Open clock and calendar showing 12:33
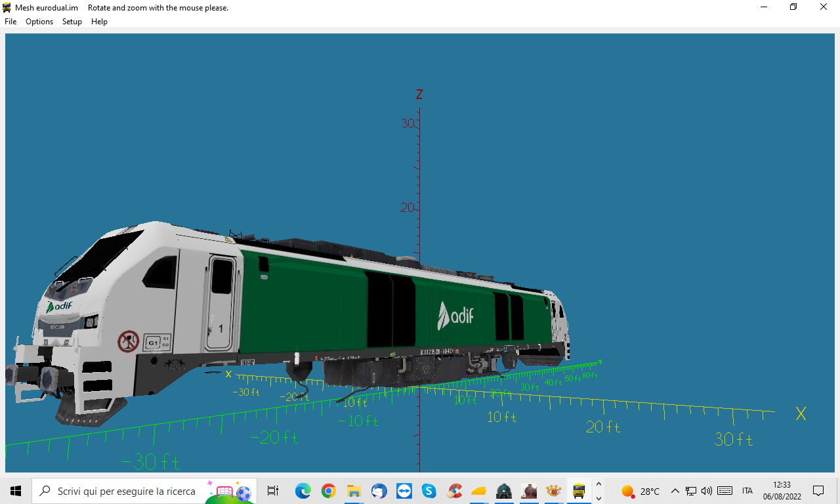The image size is (840, 504). 782,491
